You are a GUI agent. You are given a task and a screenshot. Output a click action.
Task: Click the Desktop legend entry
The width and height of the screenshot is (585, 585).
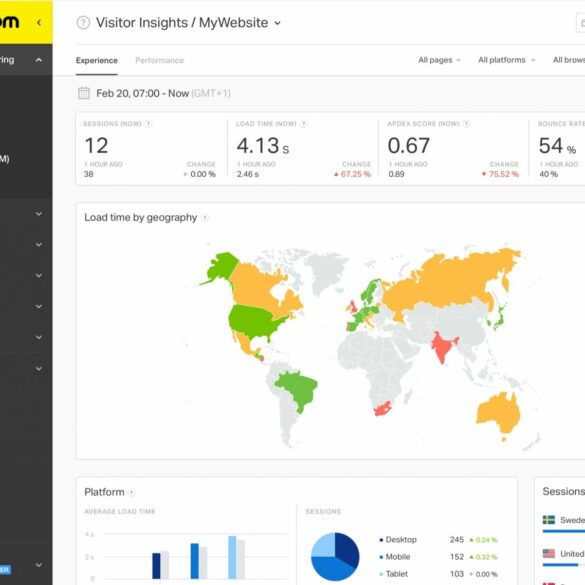click(x=398, y=539)
